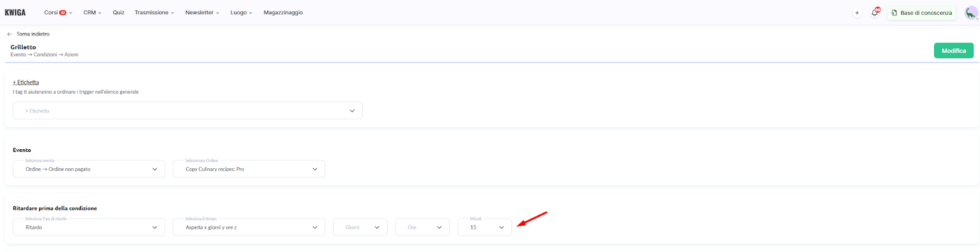Expand the Seleziona Tipo di ritardo dropdown
Image resolution: width=980 pixels, height=252 pixels.
[89, 227]
